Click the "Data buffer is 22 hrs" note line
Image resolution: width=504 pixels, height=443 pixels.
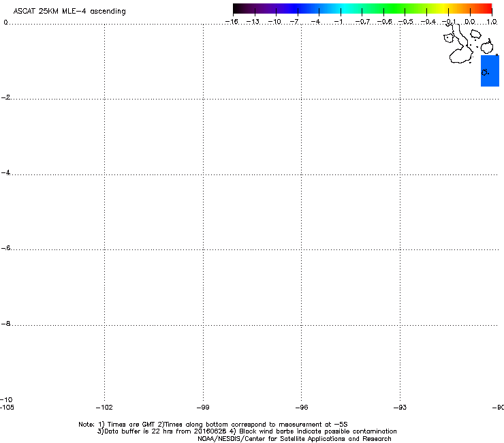click(247, 431)
